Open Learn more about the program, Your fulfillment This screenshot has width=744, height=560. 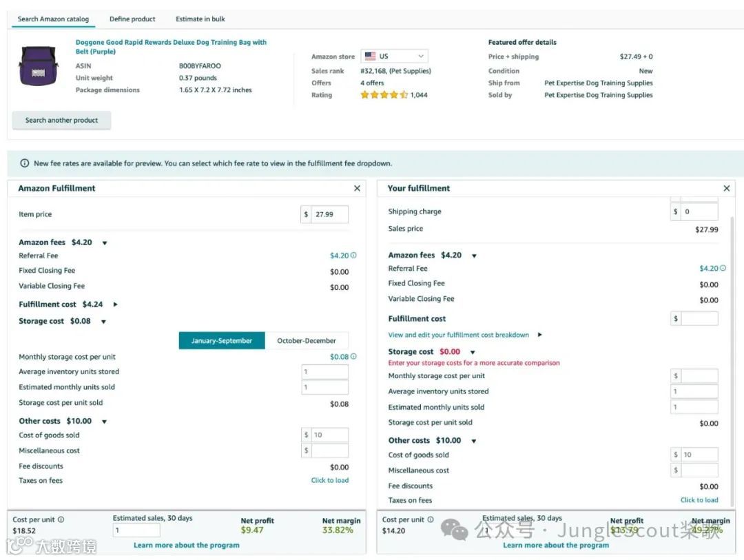556,546
